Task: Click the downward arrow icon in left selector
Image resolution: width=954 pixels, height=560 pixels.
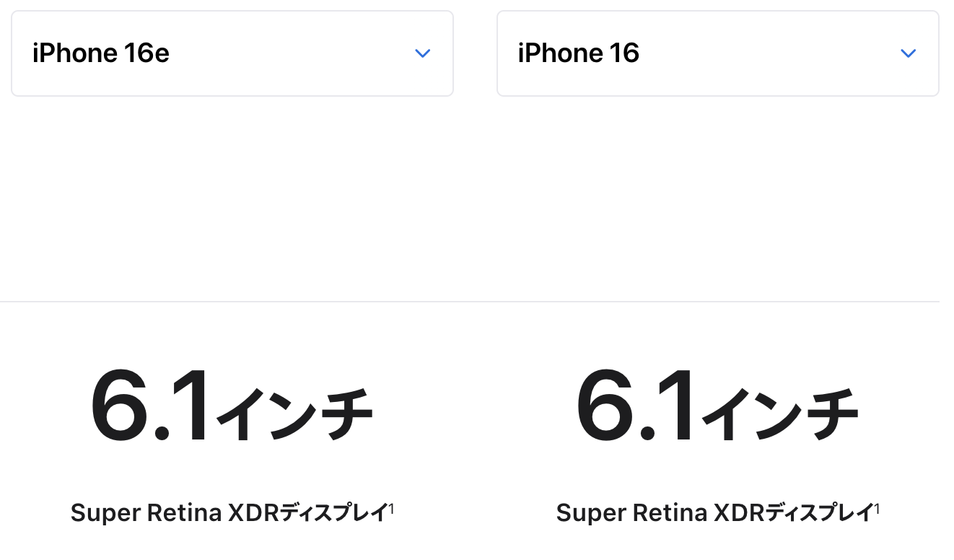Action: point(423,53)
